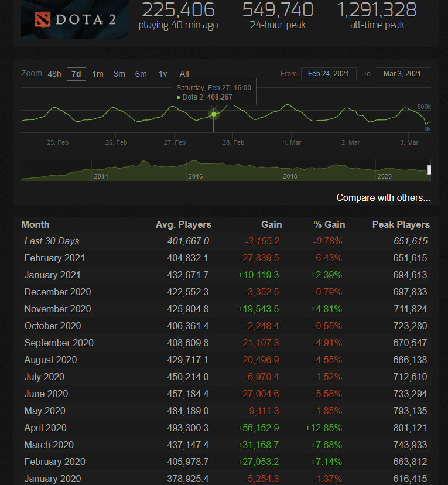Click the Gain column header

pos(272,224)
